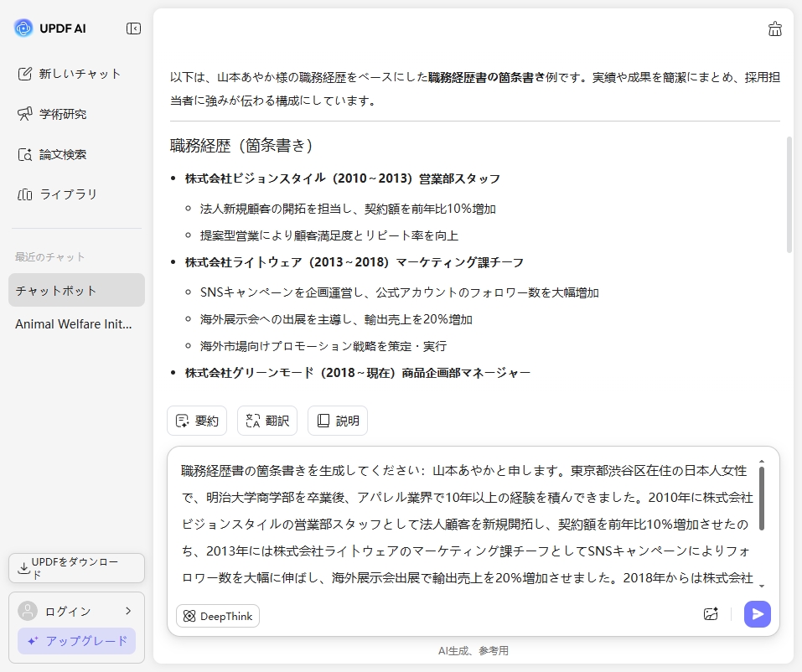Enable DeepThink mode

(217, 616)
